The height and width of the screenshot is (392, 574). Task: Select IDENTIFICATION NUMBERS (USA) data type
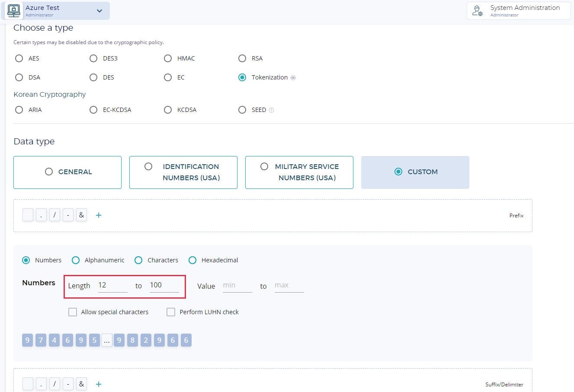(x=183, y=172)
